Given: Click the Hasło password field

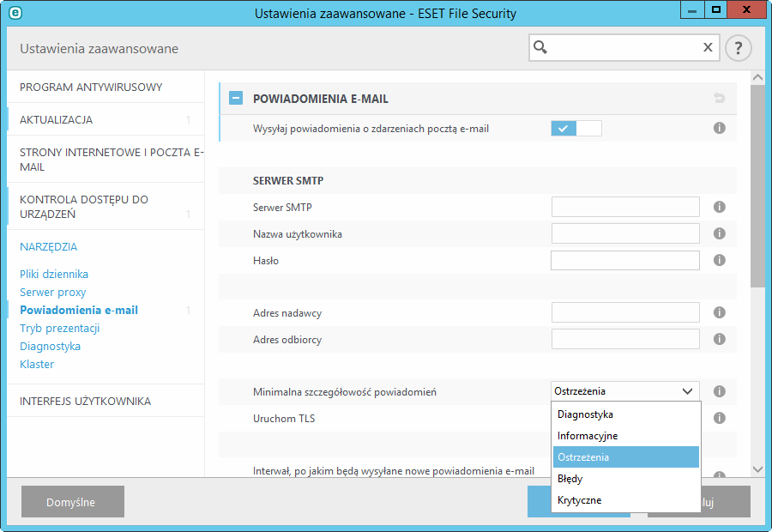Looking at the screenshot, I should (x=625, y=260).
